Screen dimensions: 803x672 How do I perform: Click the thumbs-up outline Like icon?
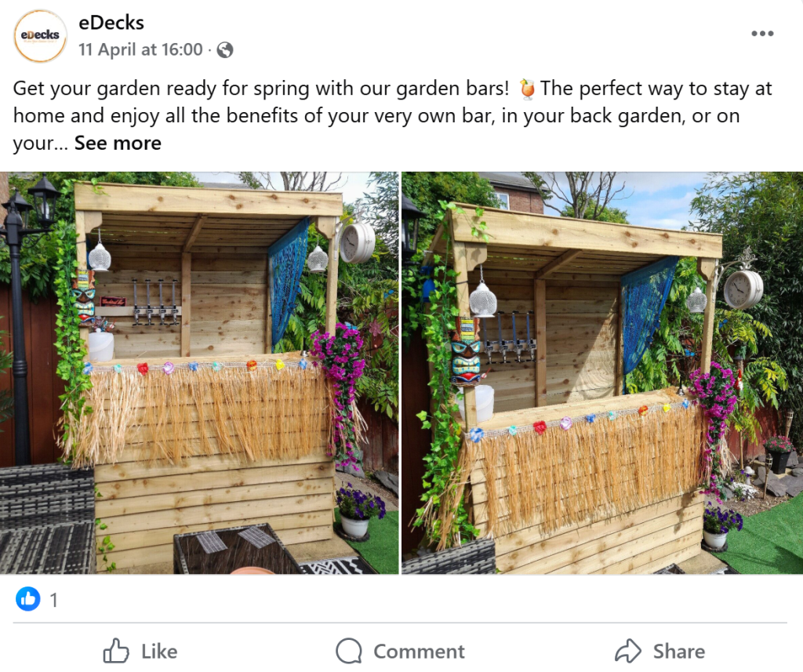116,651
